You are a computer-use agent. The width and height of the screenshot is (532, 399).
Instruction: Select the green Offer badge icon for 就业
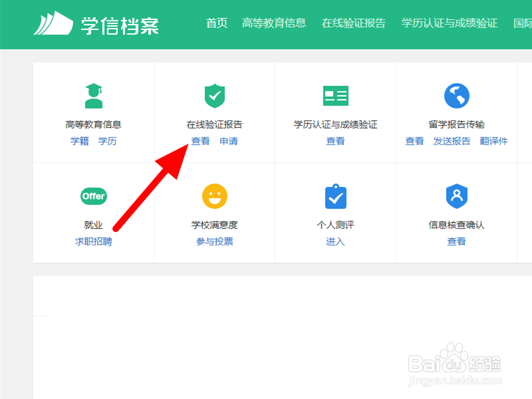(x=93, y=196)
